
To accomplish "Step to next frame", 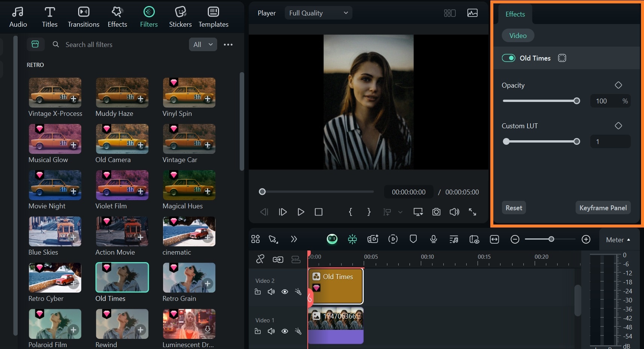I will tap(283, 212).
